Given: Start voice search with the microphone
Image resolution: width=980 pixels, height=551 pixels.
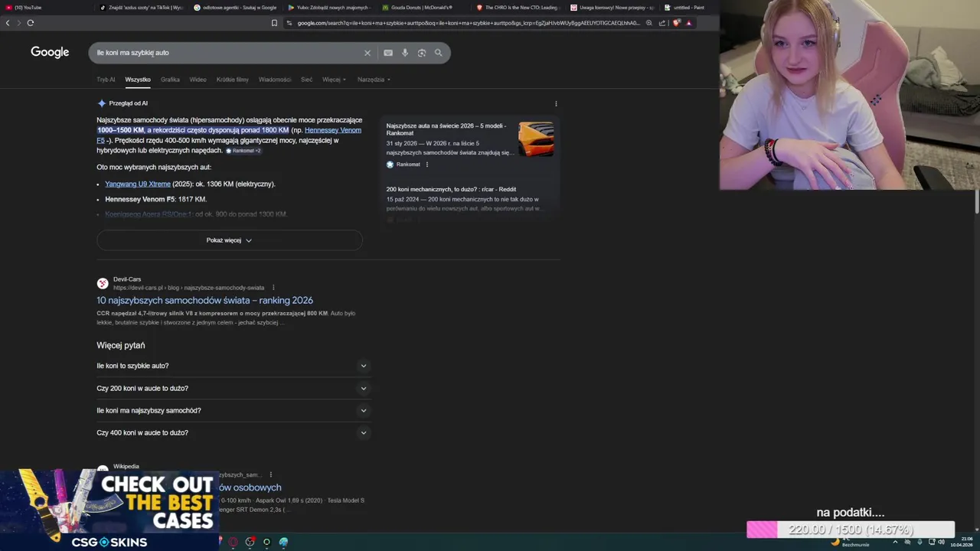Looking at the screenshot, I should [x=405, y=53].
